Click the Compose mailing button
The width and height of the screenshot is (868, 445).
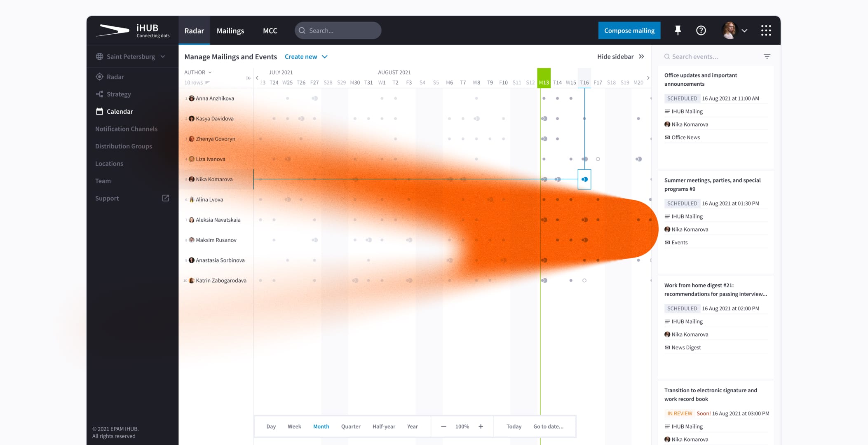(629, 30)
